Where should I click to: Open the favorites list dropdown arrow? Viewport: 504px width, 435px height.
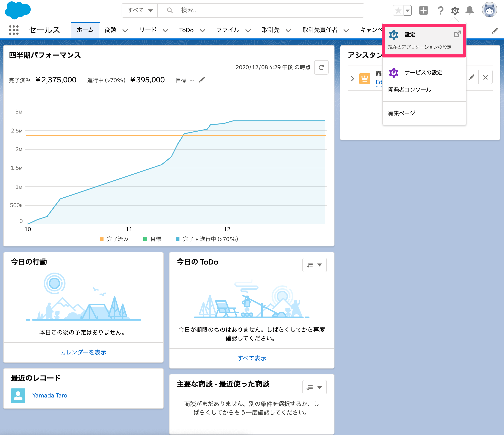(408, 10)
